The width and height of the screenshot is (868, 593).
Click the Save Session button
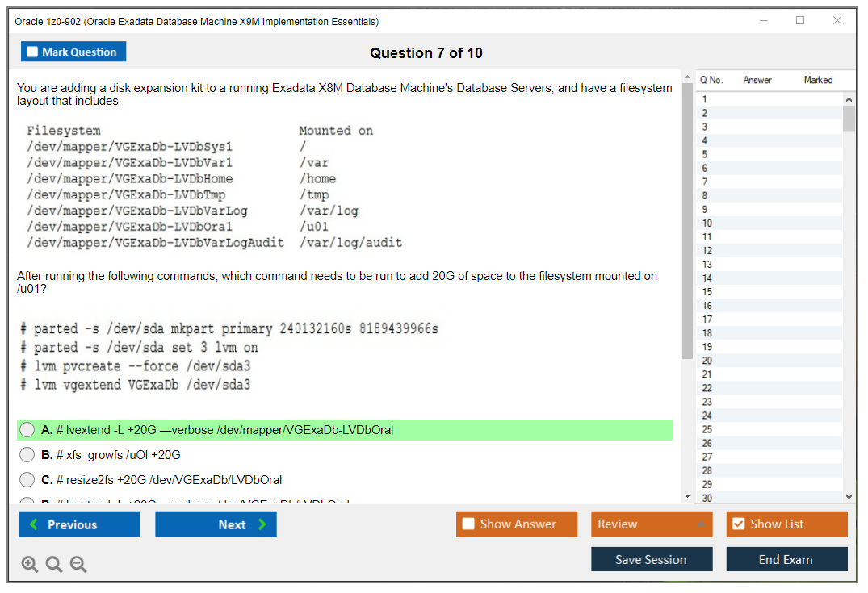click(652, 558)
